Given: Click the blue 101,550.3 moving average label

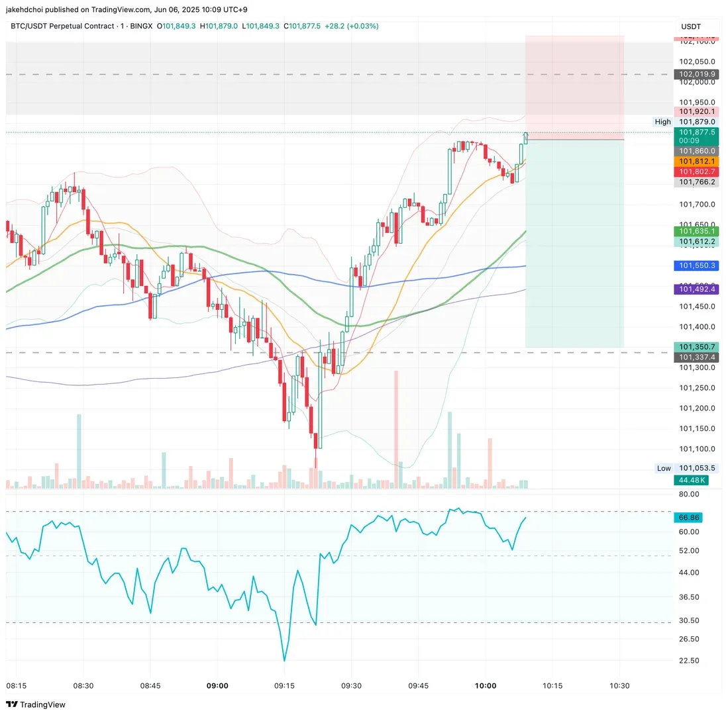Looking at the screenshot, I should tap(696, 265).
